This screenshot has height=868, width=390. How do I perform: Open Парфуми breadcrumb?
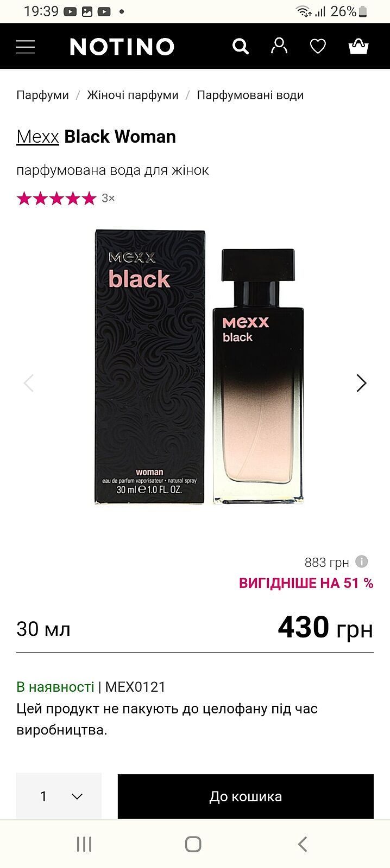(42, 95)
